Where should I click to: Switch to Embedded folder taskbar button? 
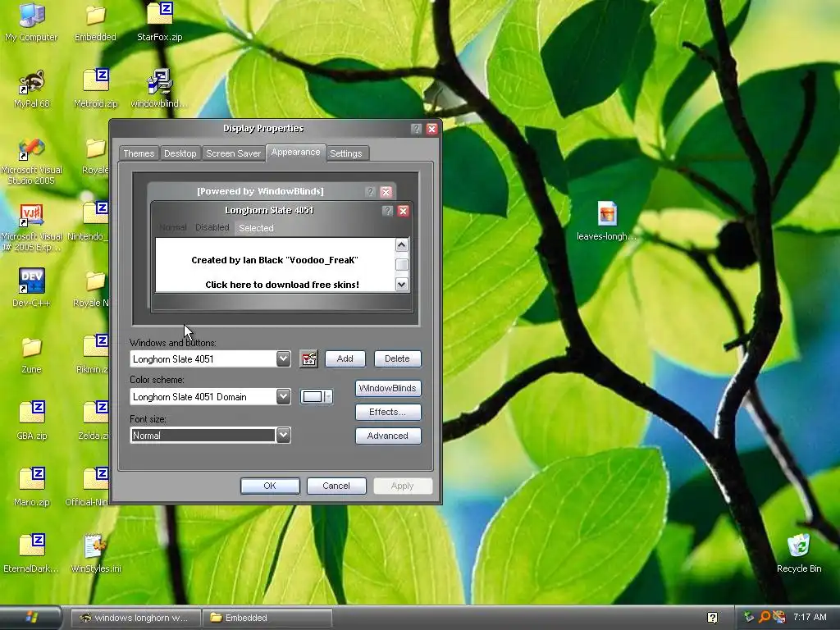coord(268,618)
